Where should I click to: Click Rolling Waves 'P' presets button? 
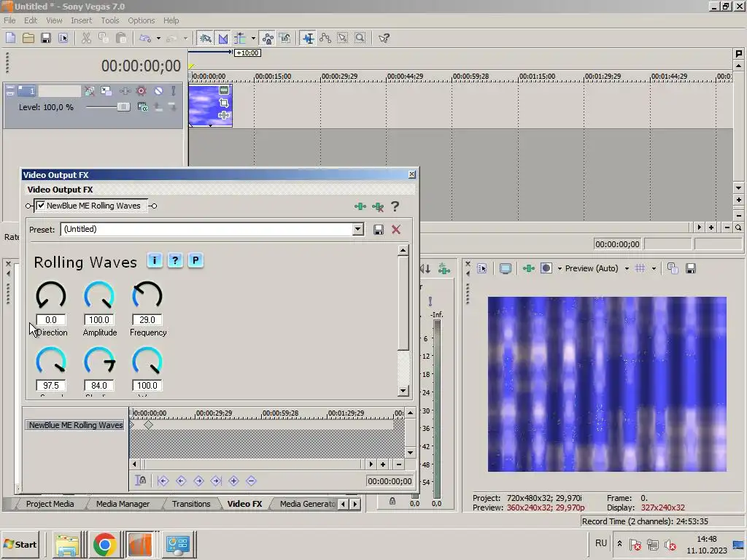point(196,260)
